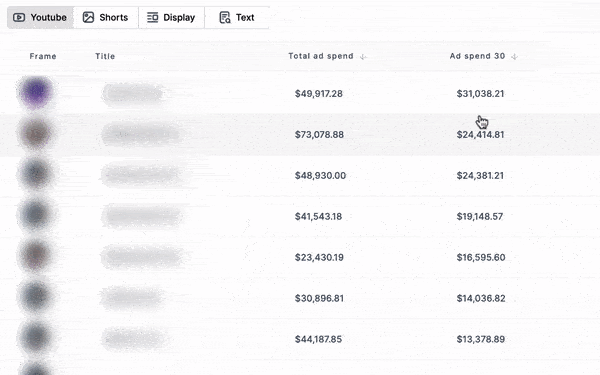
Task: Select the $48,930.00 total spend cell
Action: [x=320, y=176]
